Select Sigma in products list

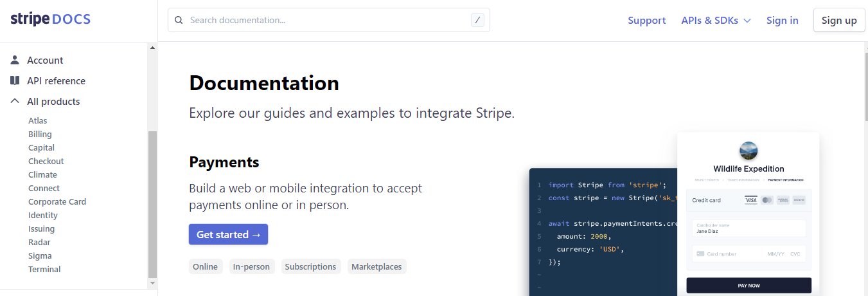click(40, 255)
